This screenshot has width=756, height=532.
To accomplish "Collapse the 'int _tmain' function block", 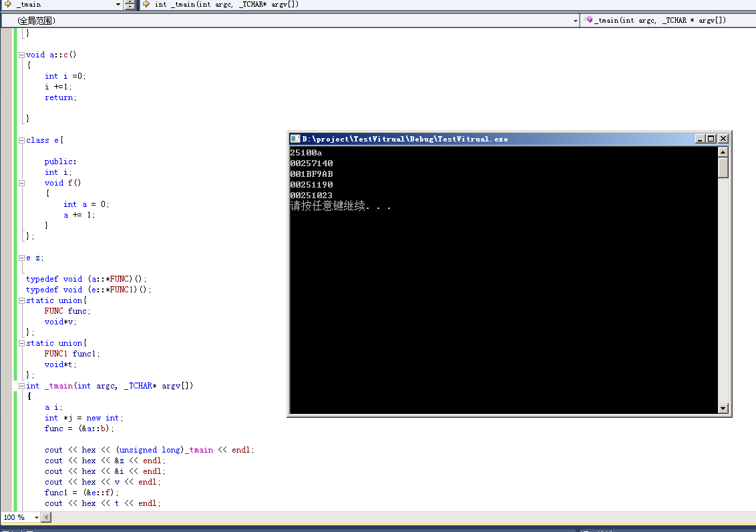I will (x=21, y=386).
